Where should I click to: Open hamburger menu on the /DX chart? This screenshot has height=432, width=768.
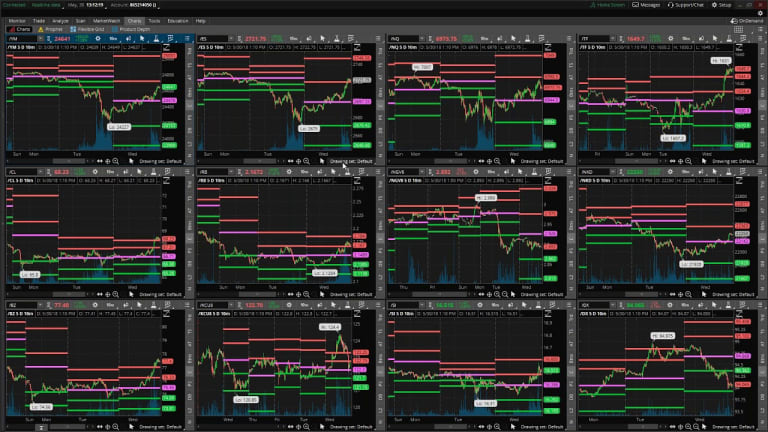tap(760, 305)
